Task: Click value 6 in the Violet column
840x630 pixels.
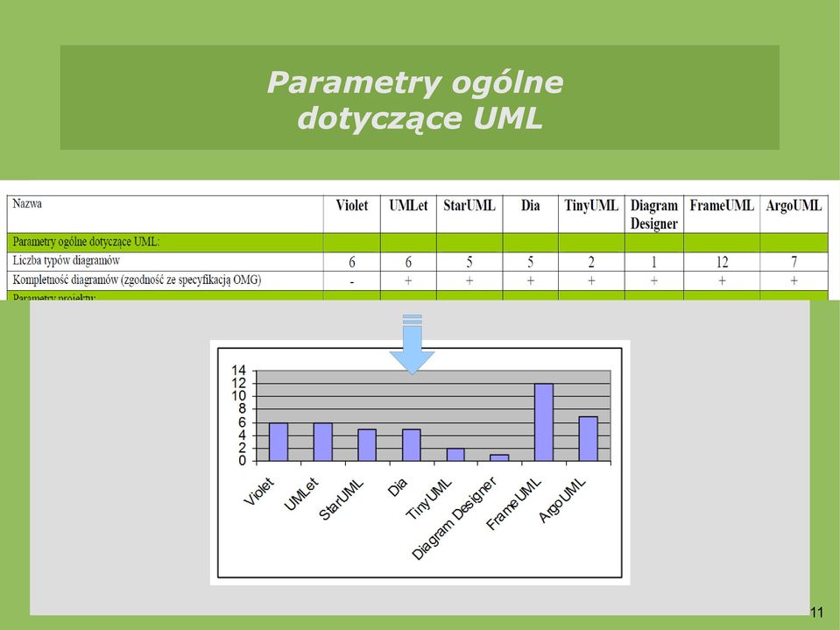Action: (352, 262)
